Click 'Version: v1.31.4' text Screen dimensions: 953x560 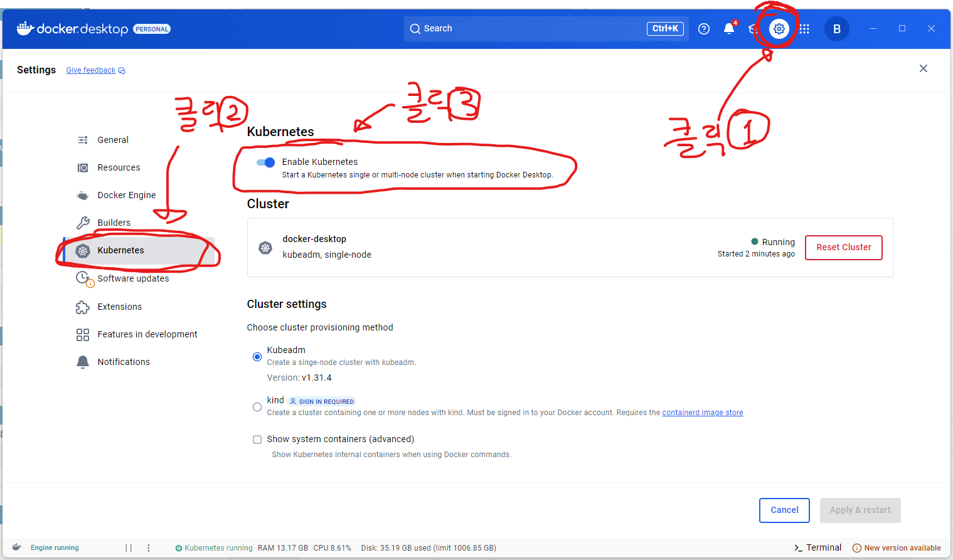tap(299, 378)
